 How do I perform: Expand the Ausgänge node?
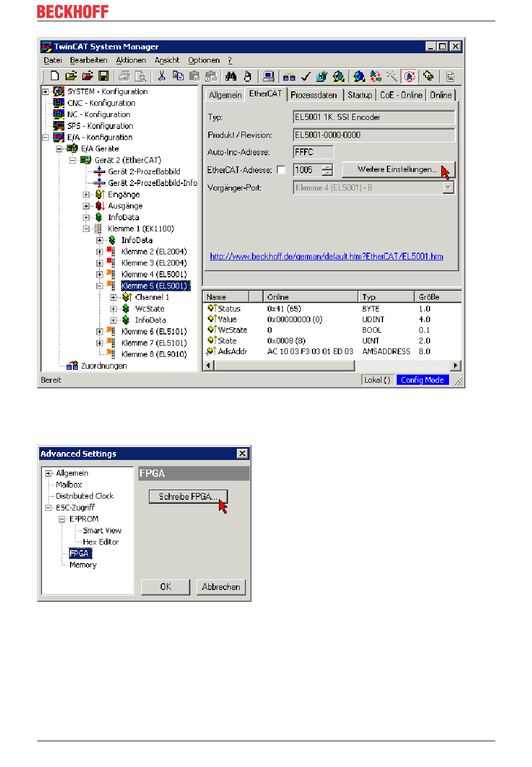click(x=86, y=206)
